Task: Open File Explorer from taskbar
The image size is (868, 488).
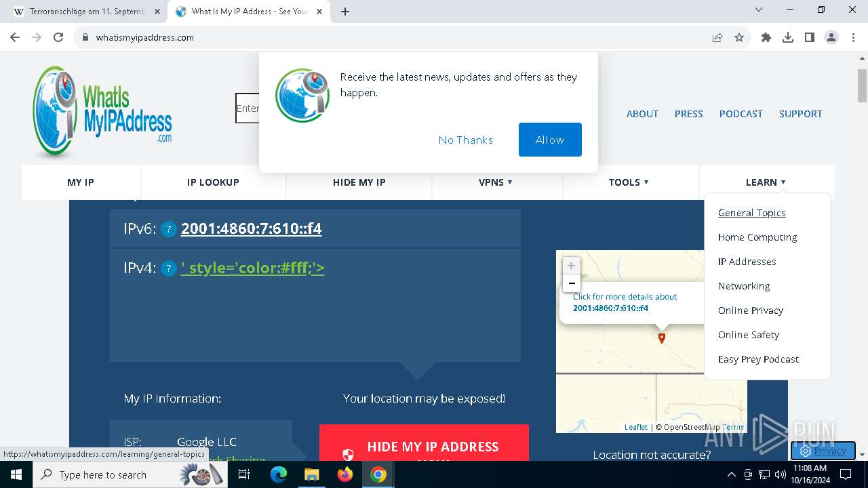Action: 311,474
